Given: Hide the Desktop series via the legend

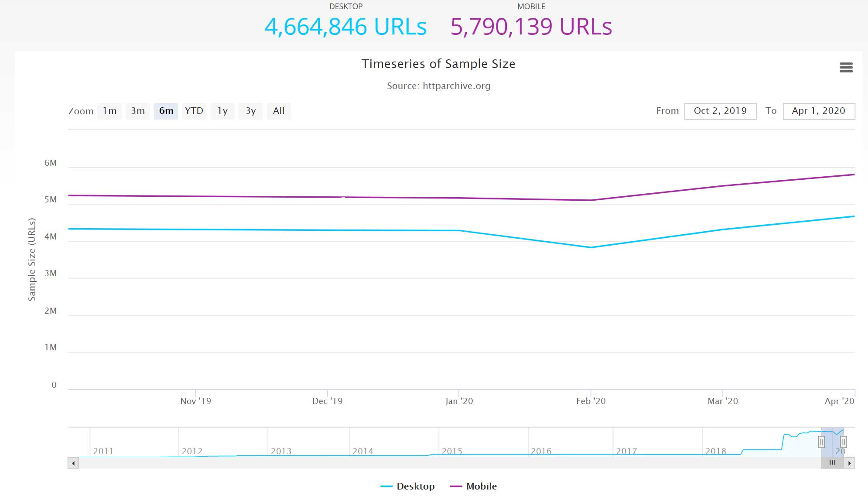Looking at the screenshot, I should pos(408,486).
